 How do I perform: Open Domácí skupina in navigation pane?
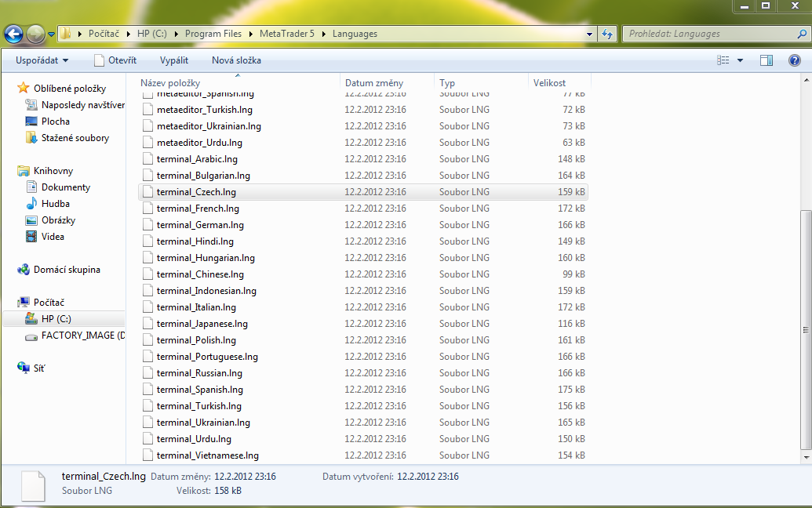[x=67, y=270]
